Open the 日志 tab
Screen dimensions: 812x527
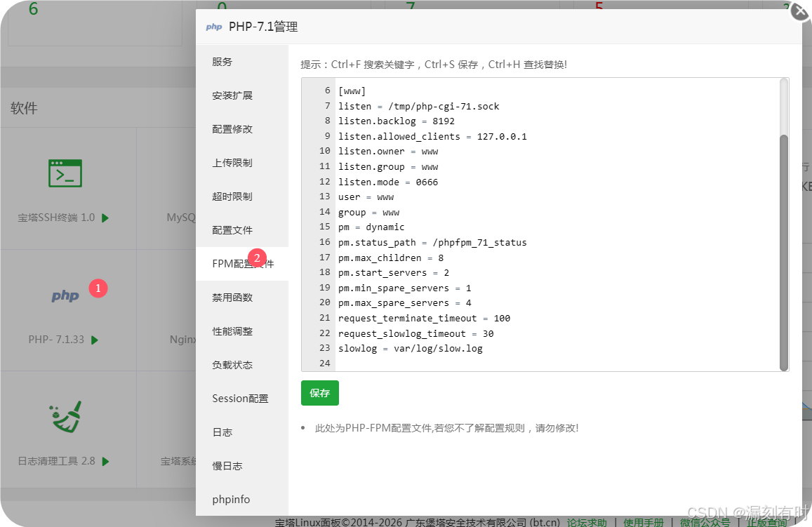(x=242, y=432)
